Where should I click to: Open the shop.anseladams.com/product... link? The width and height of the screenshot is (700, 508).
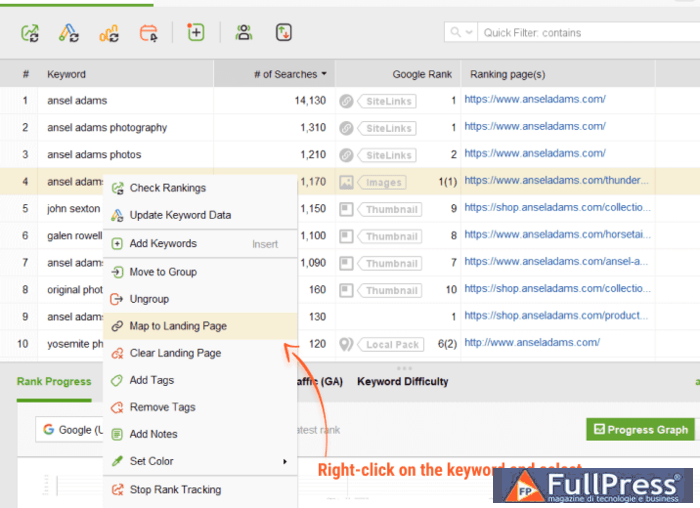pyautogui.click(x=556, y=316)
